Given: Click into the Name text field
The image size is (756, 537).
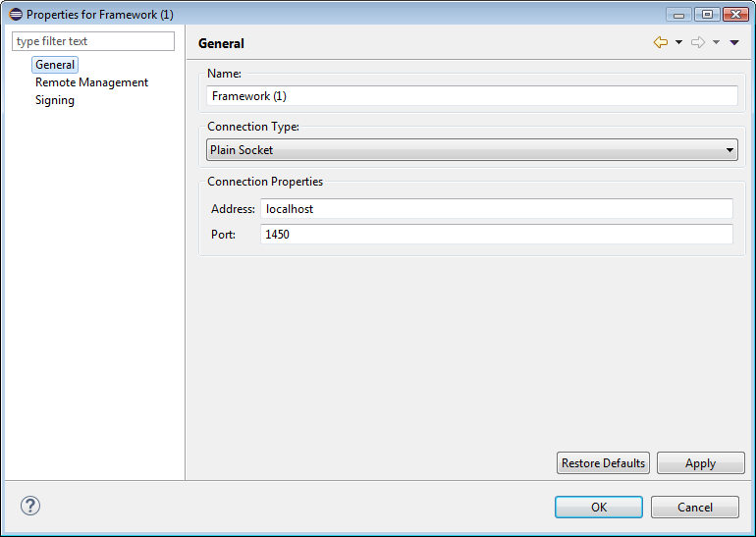Looking at the screenshot, I should coord(471,96).
